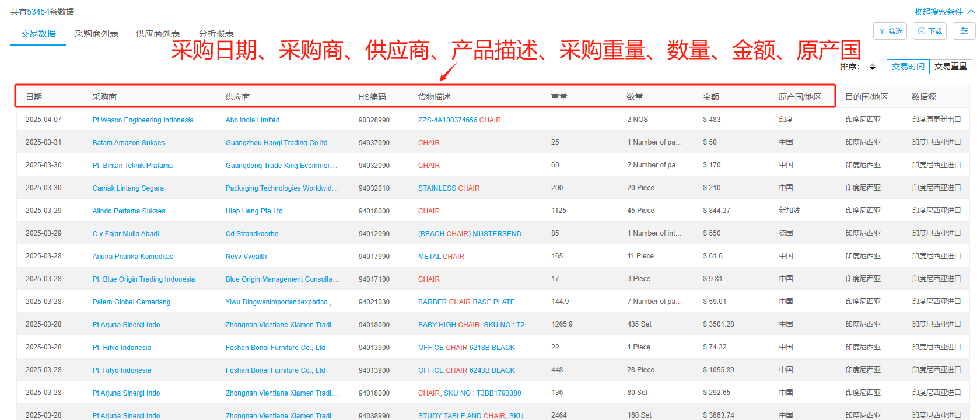Open product STAINLESS CHAIR
This screenshot has height=420, width=980.
(x=449, y=188)
